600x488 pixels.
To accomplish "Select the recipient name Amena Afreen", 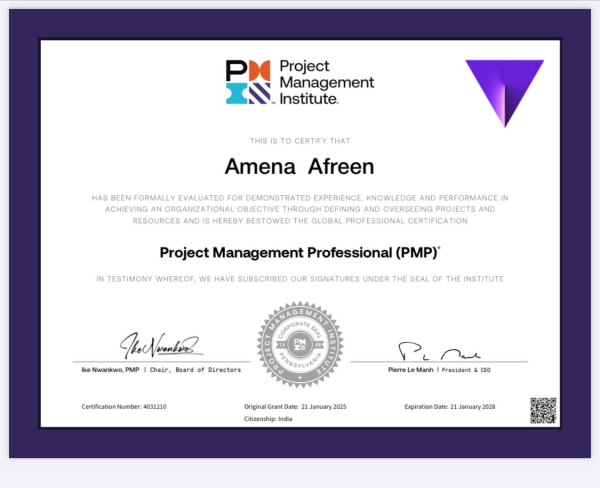I will coord(300,164).
